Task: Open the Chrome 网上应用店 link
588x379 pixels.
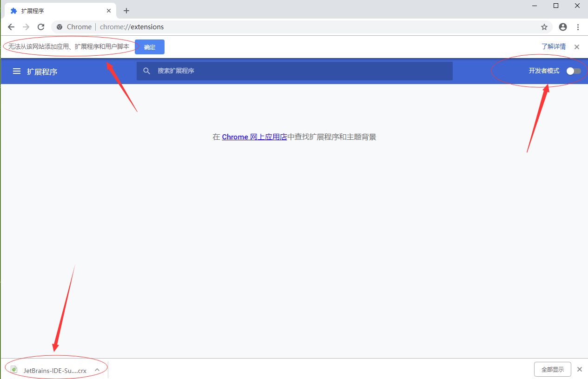Action: (254, 137)
